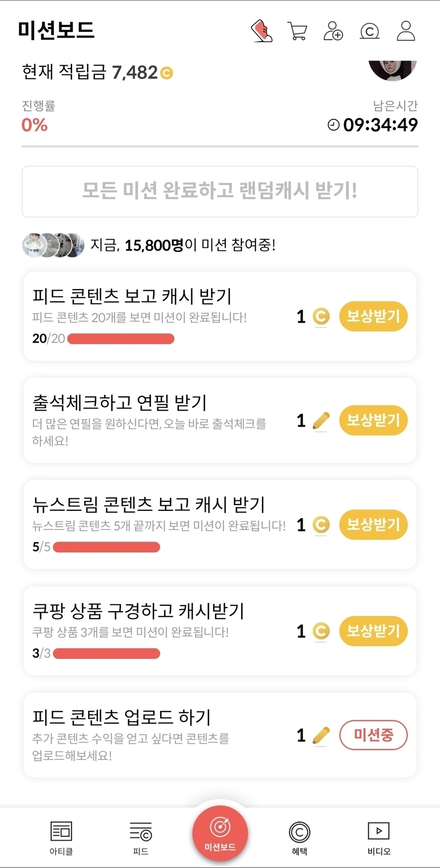Tap the 20/20 feed progress bar
440x868 pixels.
[121, 339]
